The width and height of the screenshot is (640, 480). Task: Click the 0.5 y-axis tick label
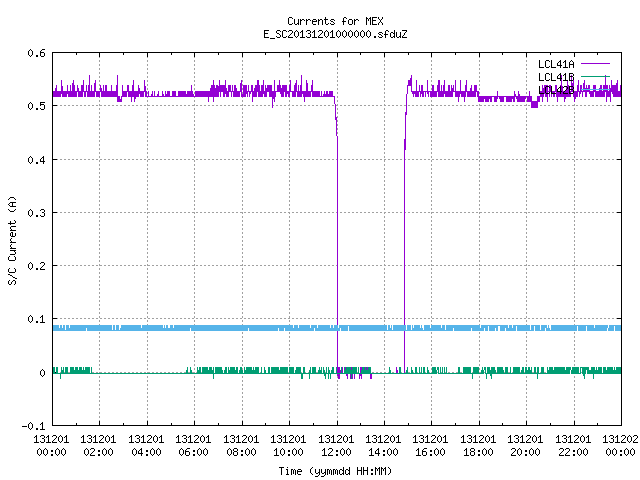[x=36, y=106]
